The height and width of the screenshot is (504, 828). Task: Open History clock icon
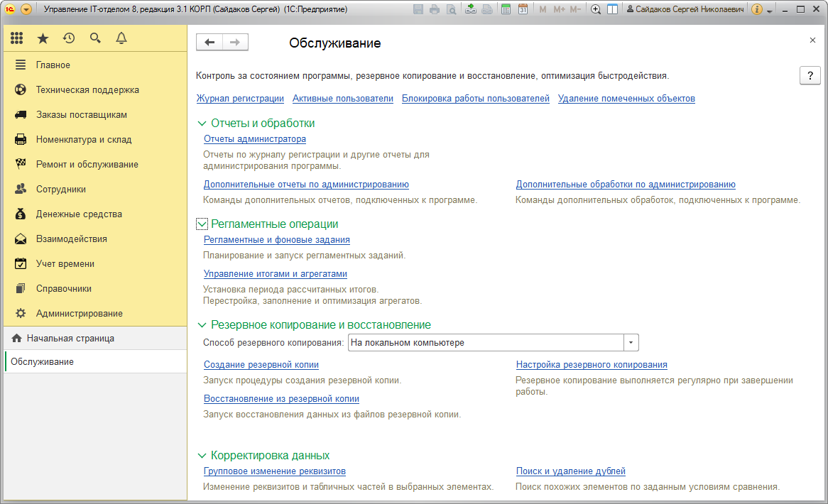pyautogui.click(x=69, y=38)
